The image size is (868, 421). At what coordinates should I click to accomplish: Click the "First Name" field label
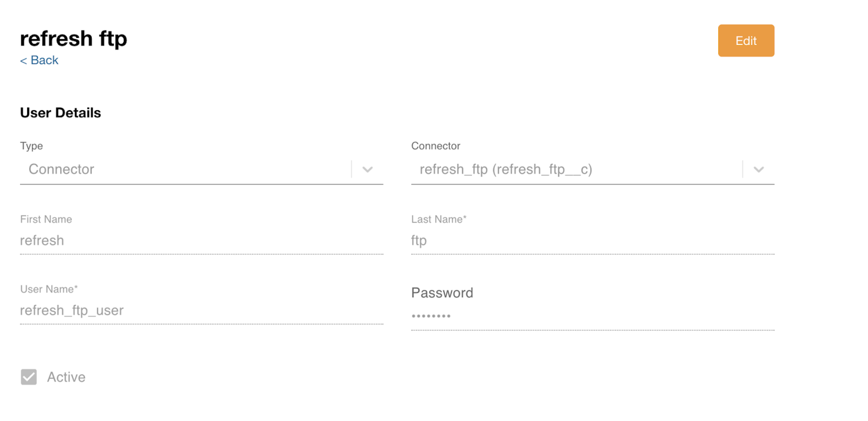pos(46,219)
